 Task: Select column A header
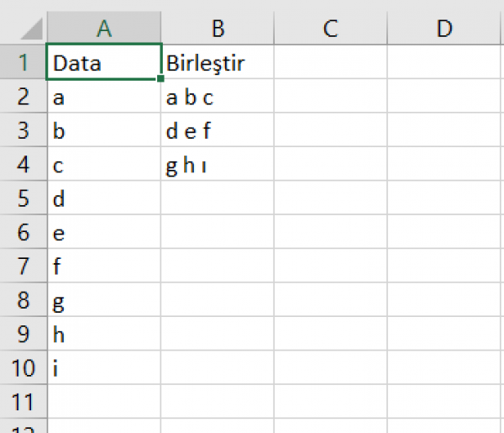[104, 28]
